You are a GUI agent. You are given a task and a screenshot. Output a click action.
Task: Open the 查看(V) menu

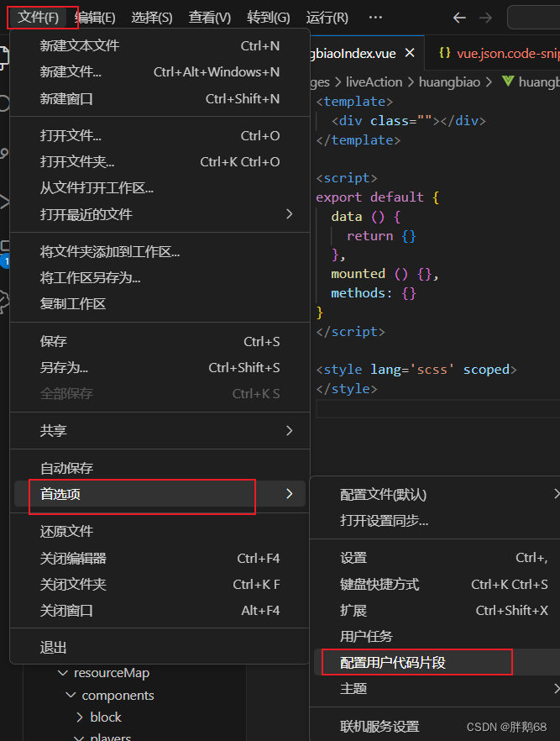210,18
